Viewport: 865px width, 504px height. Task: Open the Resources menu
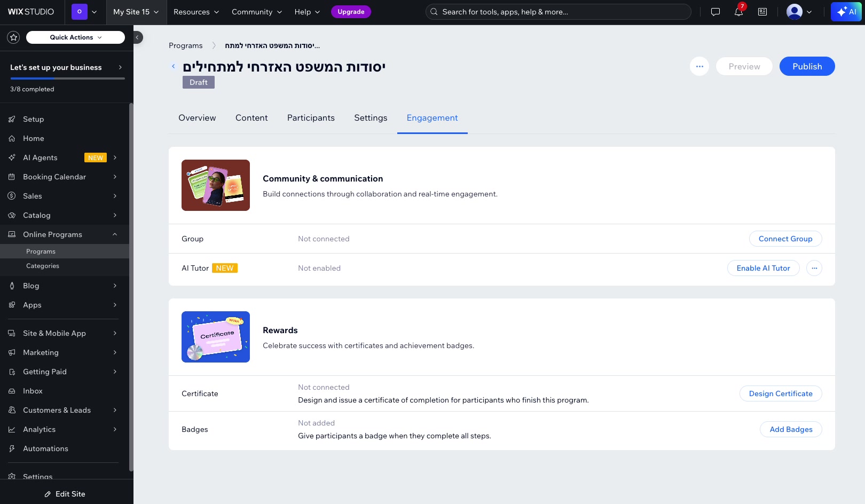(196, 12)
